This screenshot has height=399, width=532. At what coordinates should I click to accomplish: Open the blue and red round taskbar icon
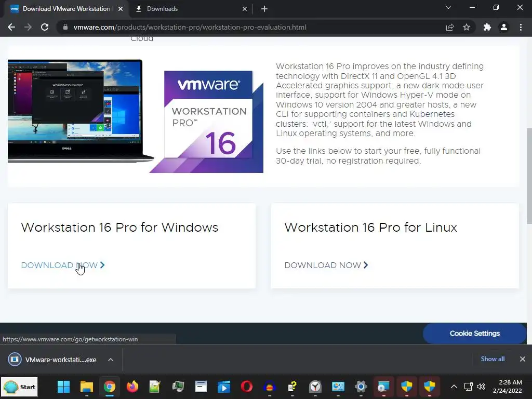tap(270, 387)
